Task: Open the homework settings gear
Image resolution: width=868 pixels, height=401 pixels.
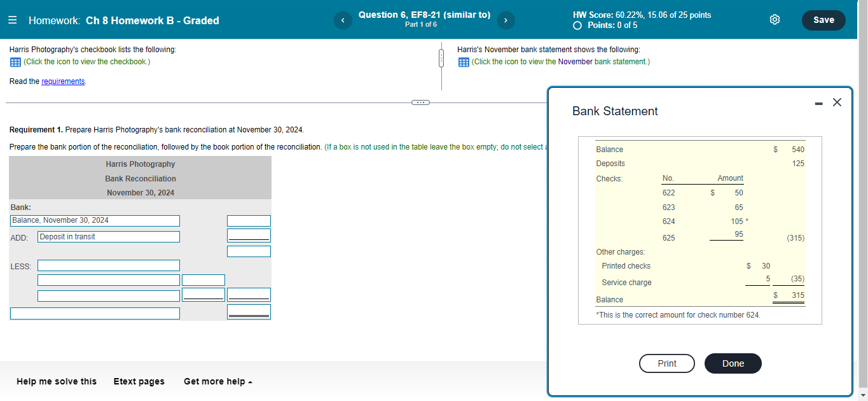Action: (775, 20)
